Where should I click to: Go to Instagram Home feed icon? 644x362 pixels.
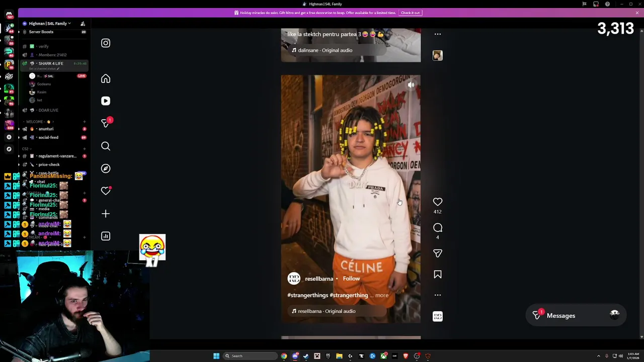106,79
